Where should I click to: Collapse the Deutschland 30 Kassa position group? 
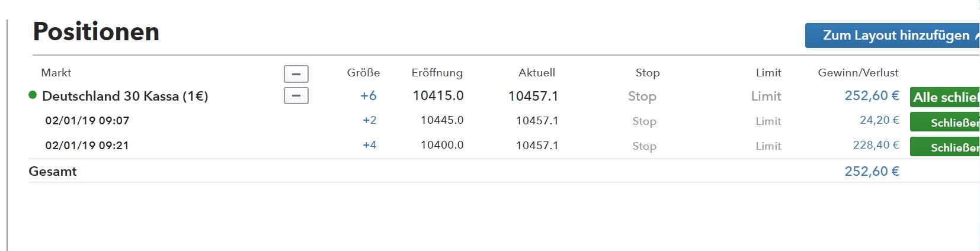click(x=296, y=95)
